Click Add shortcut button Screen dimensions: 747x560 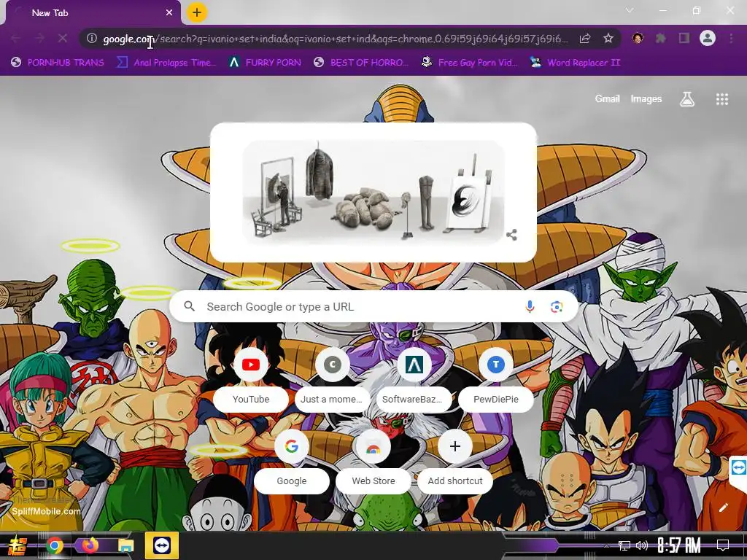click(455, 461)
